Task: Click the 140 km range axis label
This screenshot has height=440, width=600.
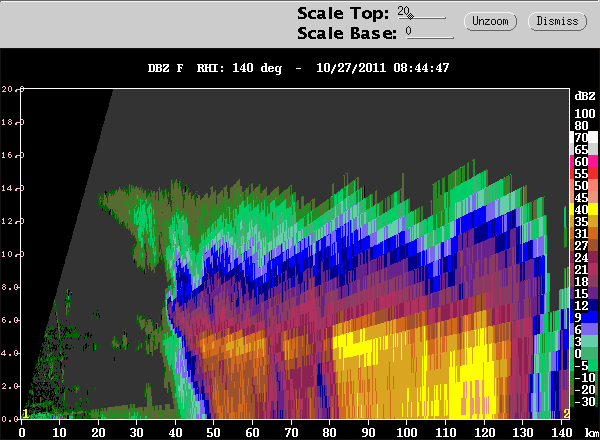Action: (x=562, y=432)
